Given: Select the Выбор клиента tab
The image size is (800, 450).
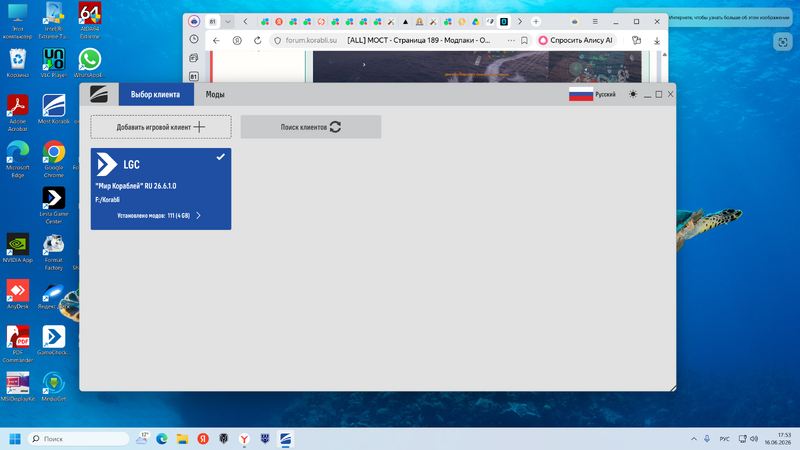Looking at the screenshot, I should pyautogui.click(x=156, y=94).
